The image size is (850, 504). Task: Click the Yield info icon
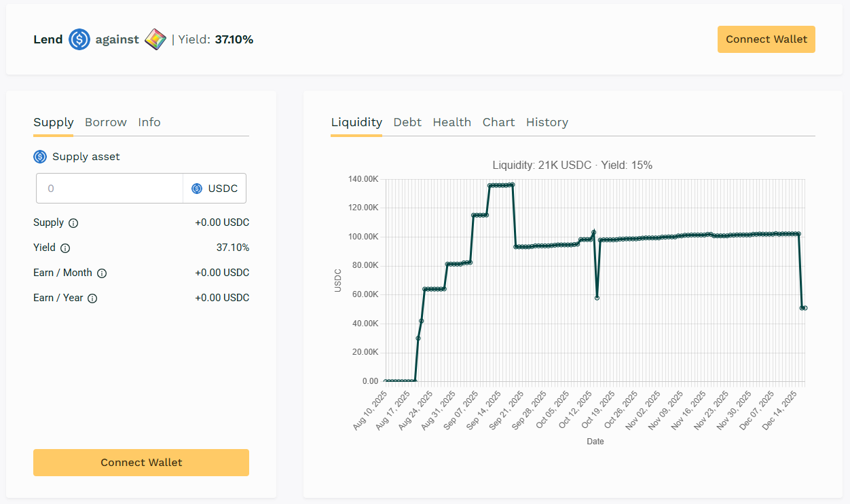click(x=65, y=248)
